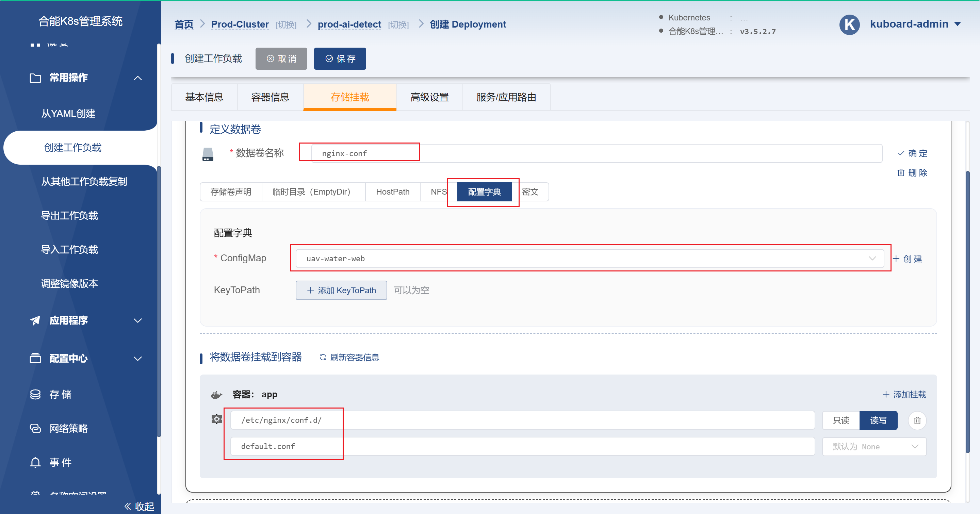Click 确定 to confirm the volume
The width and height of the screenshot is (980, 514).
pos(912,153)
